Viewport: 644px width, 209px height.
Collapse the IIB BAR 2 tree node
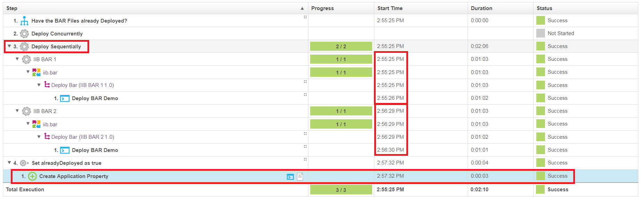(17, 111)
